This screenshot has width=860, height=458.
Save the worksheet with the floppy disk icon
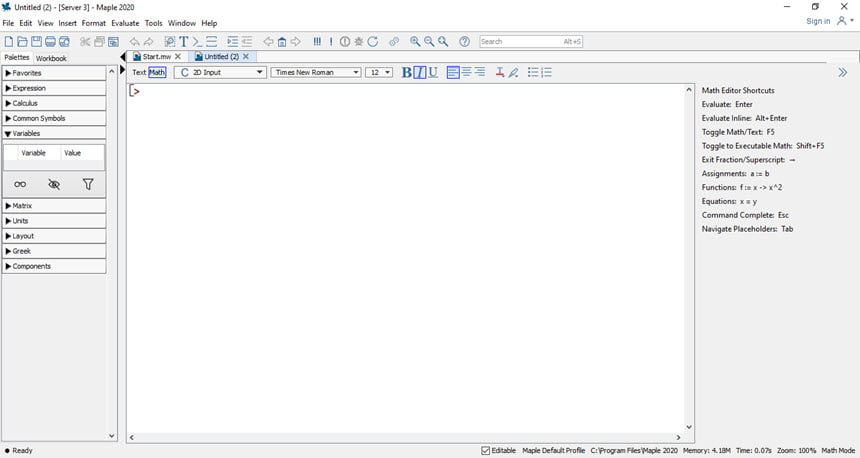[36, 42]
